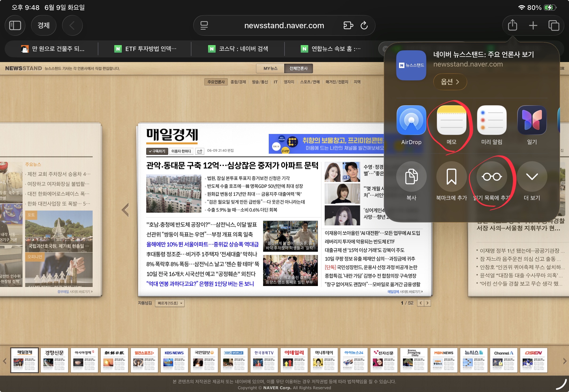The image size is (569, 392).
Task: Switch to the 코스닥 : 네이버 검색 tab
Action: pyautogui.click(x=238, y=49)
